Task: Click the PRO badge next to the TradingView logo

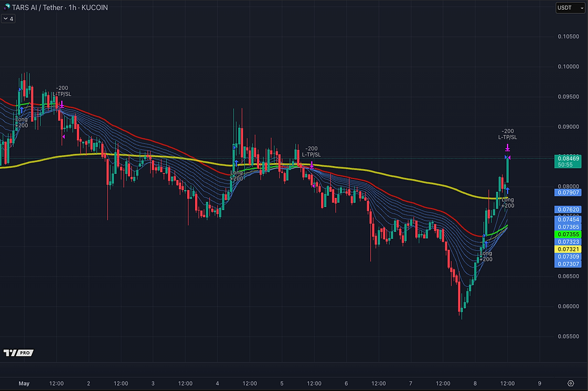Action: coord(24,353)
